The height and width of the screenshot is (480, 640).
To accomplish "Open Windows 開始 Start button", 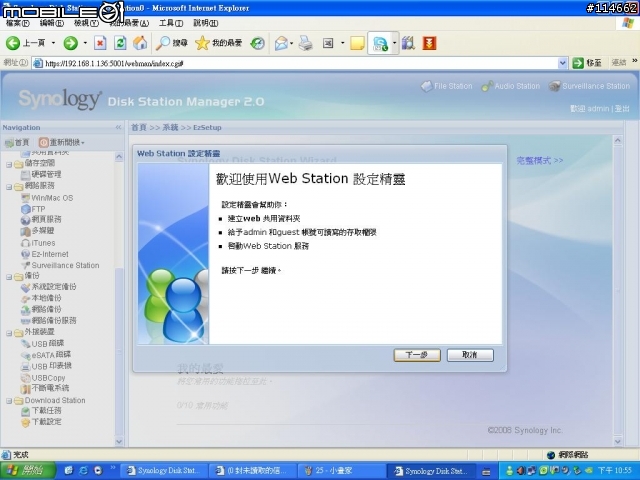I will click(x=27, y=471).
